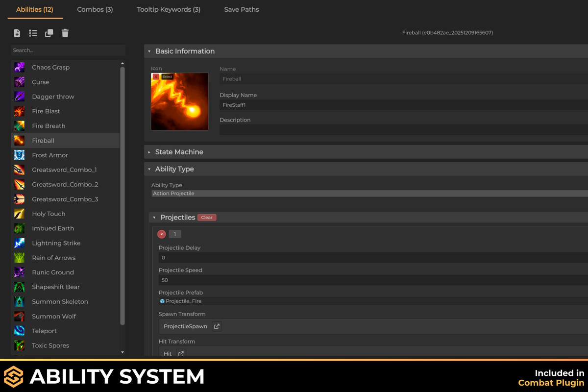Clear all projectiles with the Clear button
Screen dimensions: 588x392
(x=206, y=217)
